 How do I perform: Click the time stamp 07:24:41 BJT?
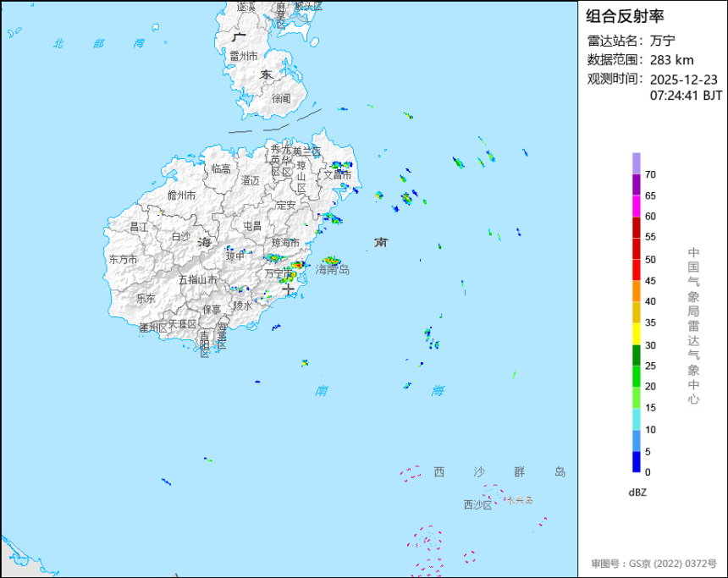pos(686,96)
